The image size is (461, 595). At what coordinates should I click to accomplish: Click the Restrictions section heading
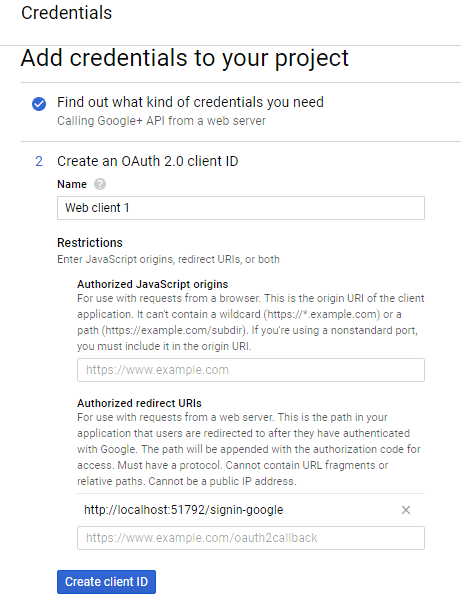point(90,242)
